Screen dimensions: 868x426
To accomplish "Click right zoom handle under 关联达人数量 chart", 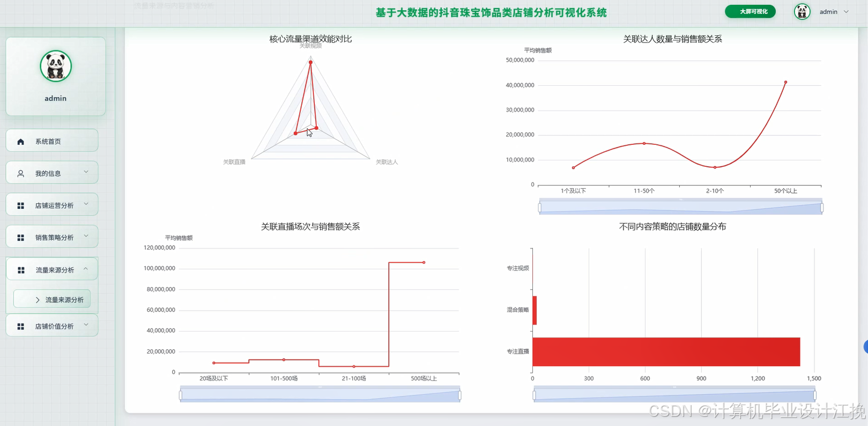I will pyautogui.click(x=822, y=207).
